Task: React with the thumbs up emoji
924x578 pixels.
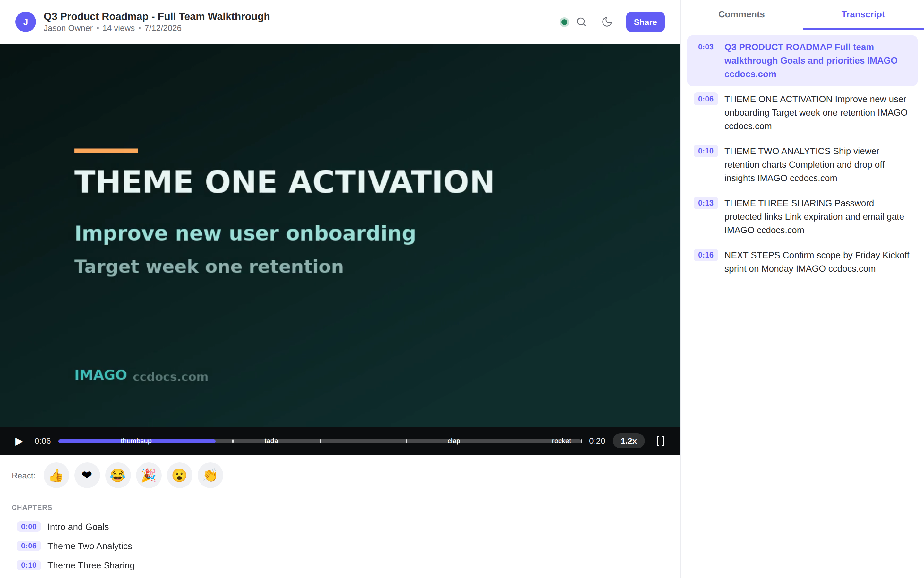Action: coord(56,475)
